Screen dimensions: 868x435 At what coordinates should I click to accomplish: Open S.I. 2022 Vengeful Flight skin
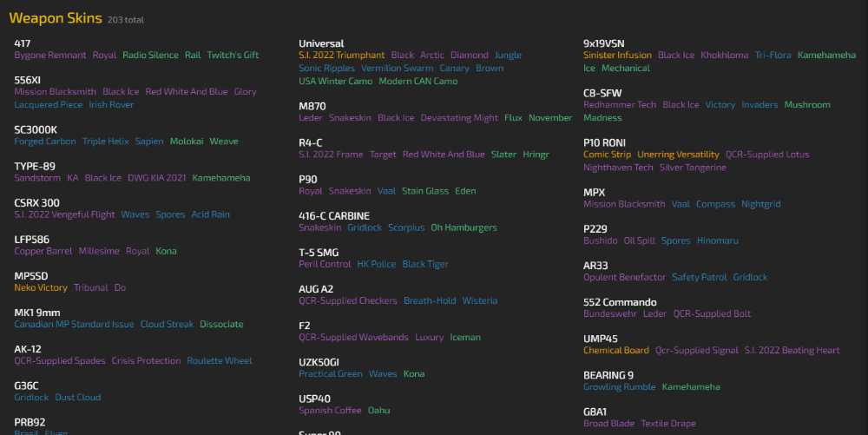pyautogui.click(x=64, y=214)
